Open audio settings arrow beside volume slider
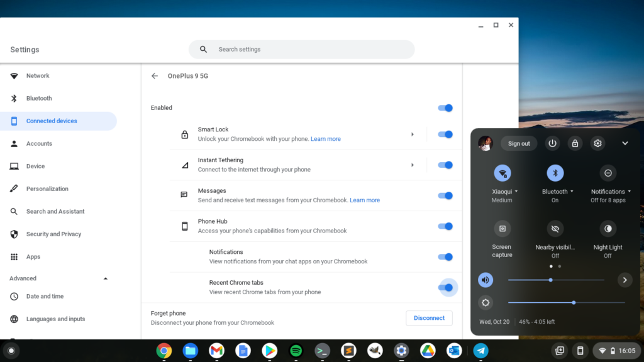This screenshot has height=362, width=644. click(625, 280)
